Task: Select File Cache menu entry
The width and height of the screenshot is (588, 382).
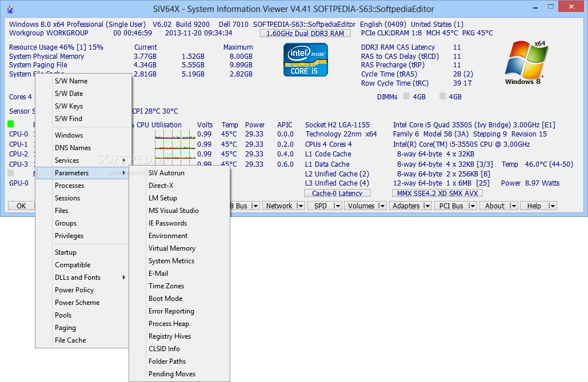Action: point(83,340)
